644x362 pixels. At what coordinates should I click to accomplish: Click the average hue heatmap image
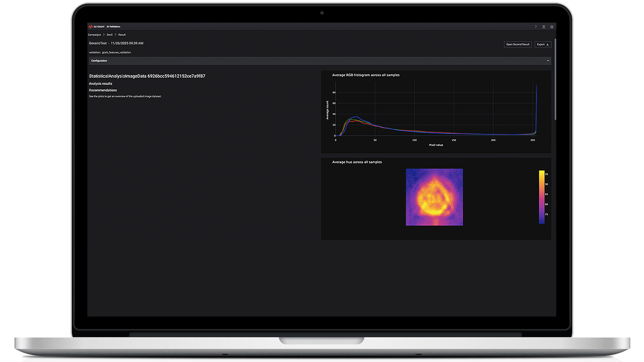(434, 197)
